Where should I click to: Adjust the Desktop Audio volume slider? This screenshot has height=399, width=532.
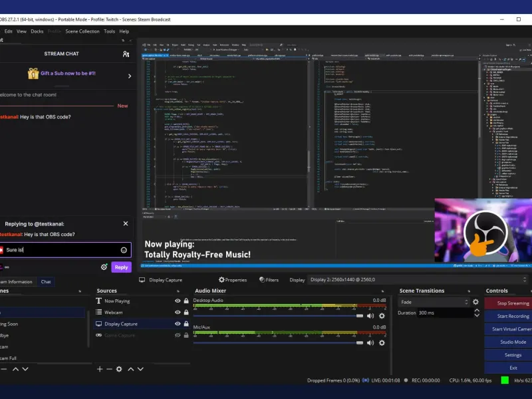tap(360, 316)
